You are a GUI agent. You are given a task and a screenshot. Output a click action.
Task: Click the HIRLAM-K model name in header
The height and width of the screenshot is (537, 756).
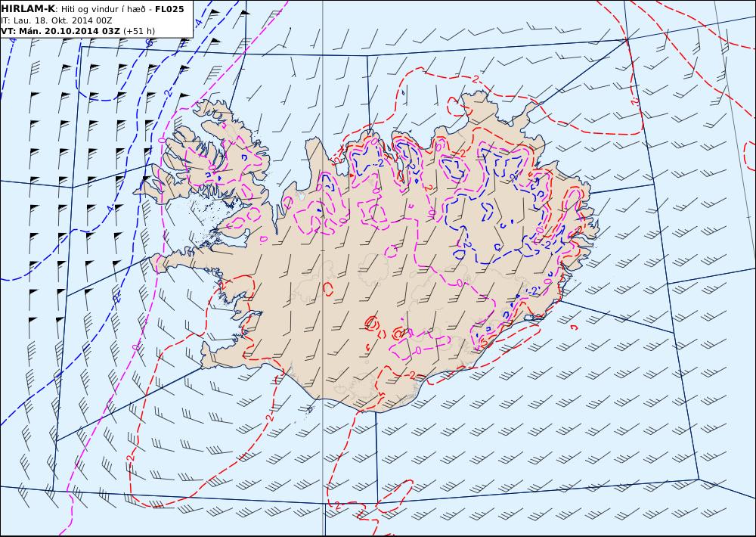28,9
